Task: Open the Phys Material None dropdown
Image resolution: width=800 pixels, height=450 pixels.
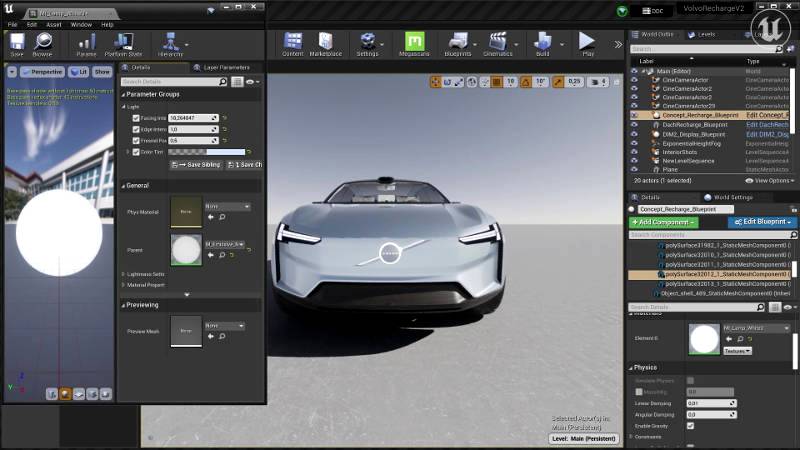Action: coord(226,206)
